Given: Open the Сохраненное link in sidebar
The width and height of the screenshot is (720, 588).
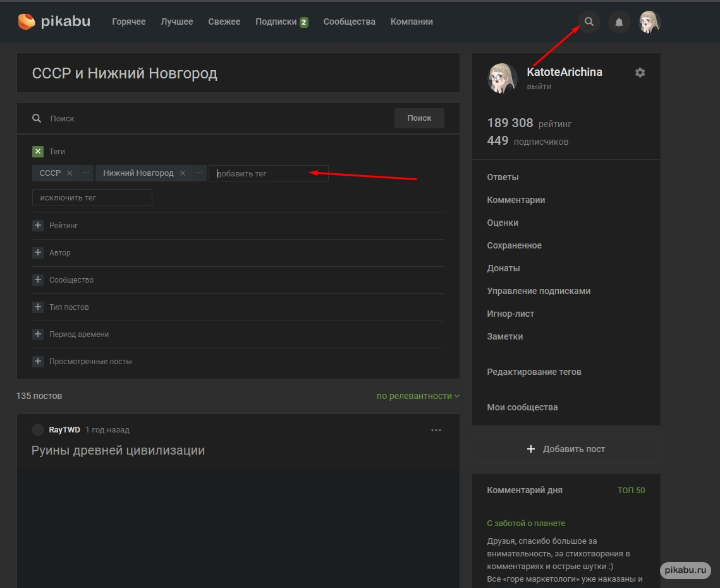Looking at the screenshot, I should 514,245.
